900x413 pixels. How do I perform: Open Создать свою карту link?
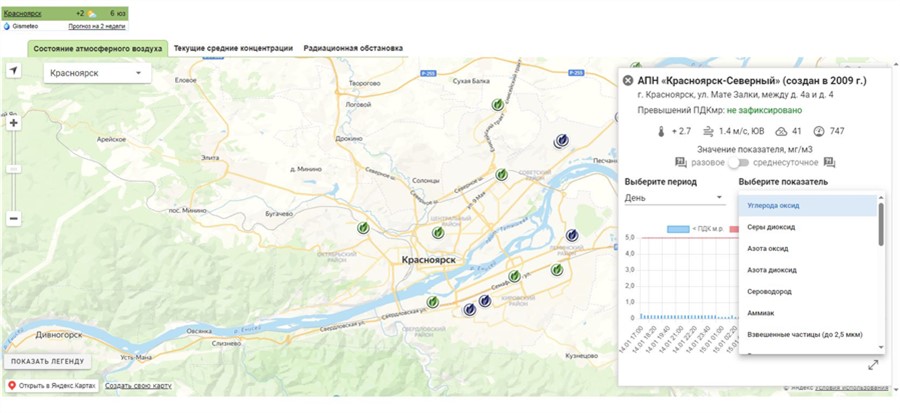tap(138, 385)
